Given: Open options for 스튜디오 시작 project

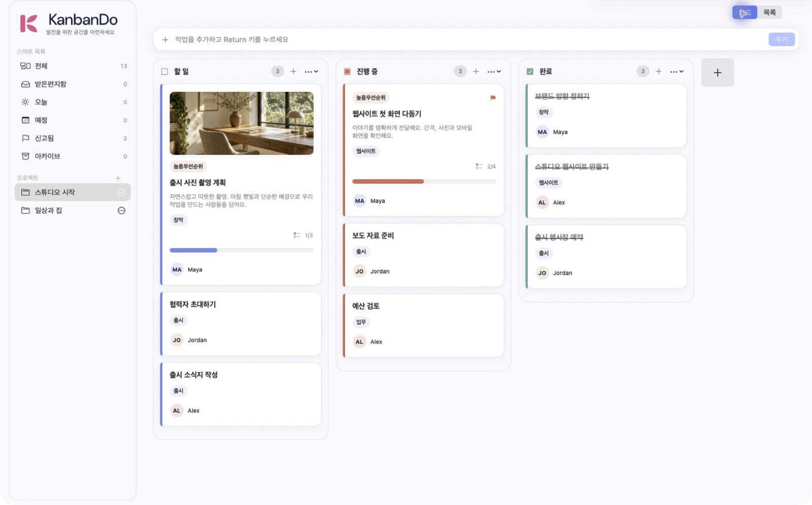Looking at the screenshot, I should (121, 192).
